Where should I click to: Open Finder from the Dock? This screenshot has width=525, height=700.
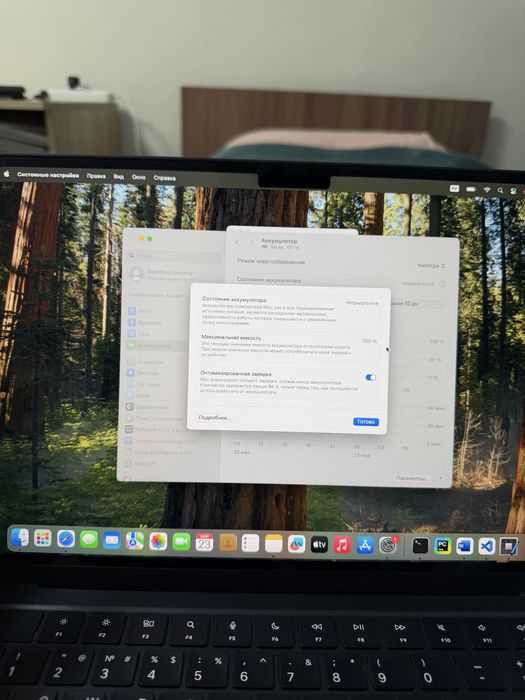[x=20, y=538]
